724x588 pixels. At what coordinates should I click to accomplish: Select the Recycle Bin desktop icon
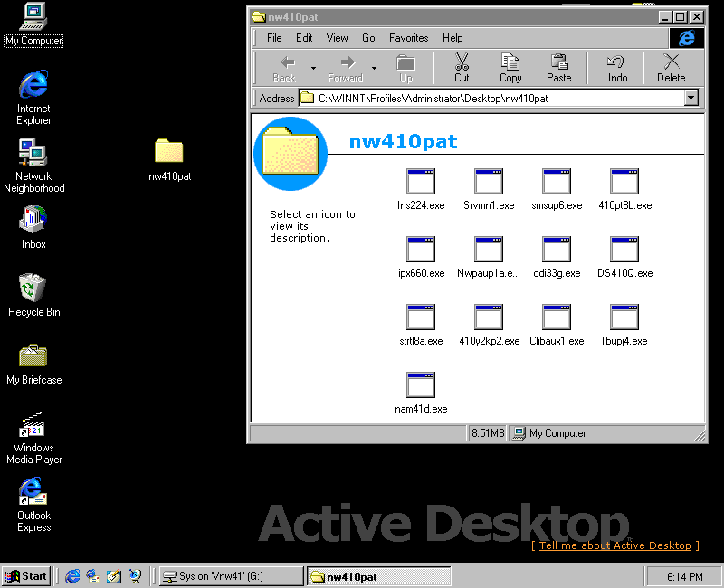click(33, 296)
